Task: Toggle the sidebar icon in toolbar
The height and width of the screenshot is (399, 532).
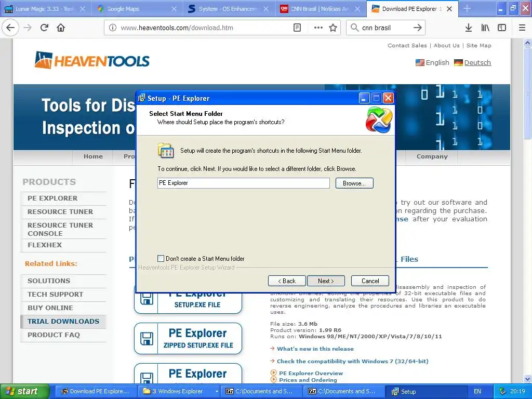Action: (x=502, y=28)
